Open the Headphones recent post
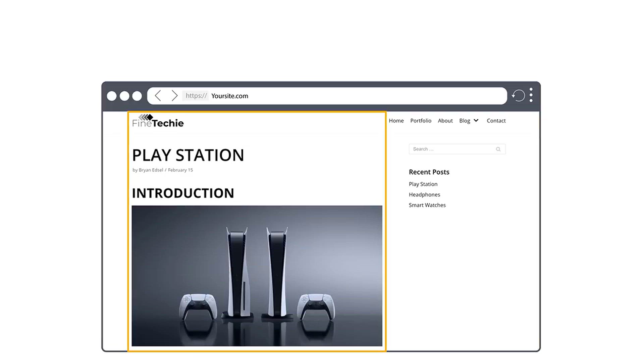 [424, 194]
